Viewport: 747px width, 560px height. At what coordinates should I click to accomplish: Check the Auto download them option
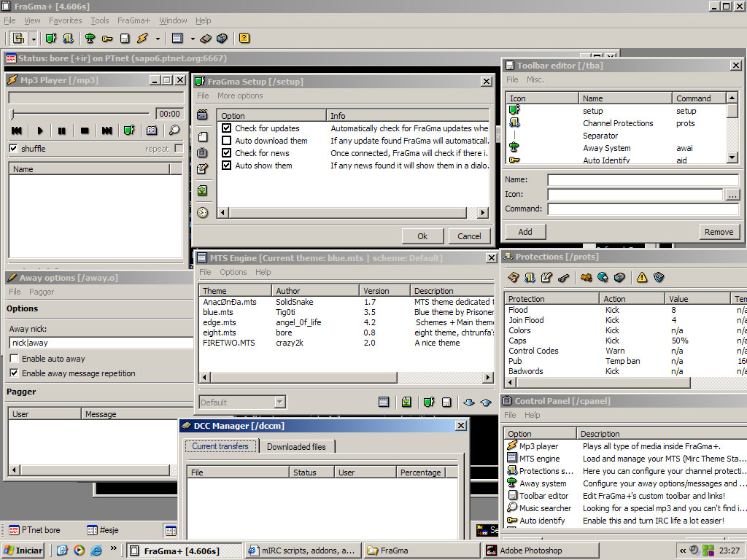coord(227,141)
